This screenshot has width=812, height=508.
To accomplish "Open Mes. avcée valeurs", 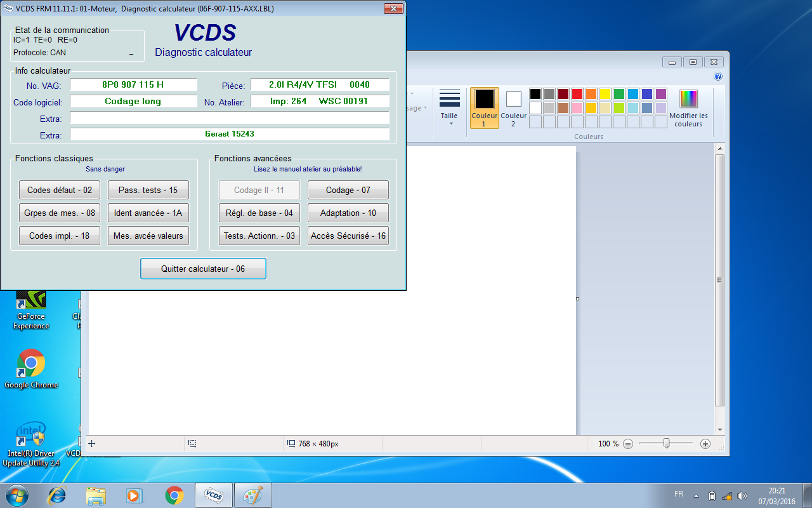I will 148,236.
